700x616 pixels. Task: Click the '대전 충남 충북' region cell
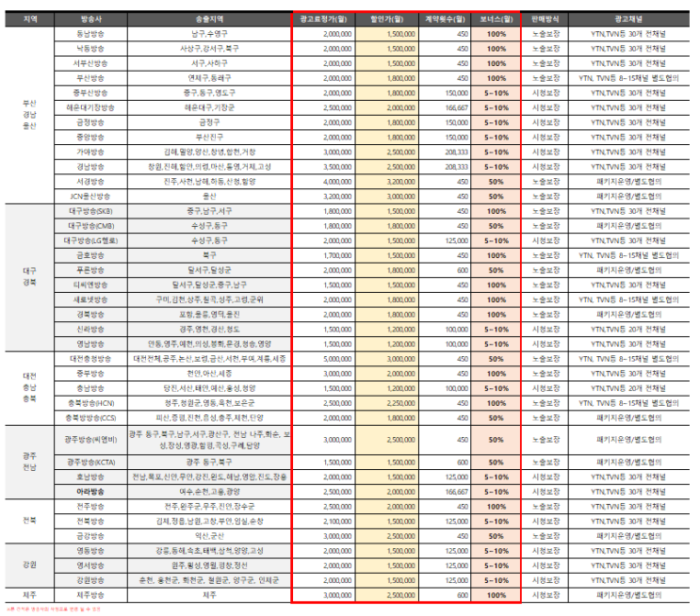point(30,387)
